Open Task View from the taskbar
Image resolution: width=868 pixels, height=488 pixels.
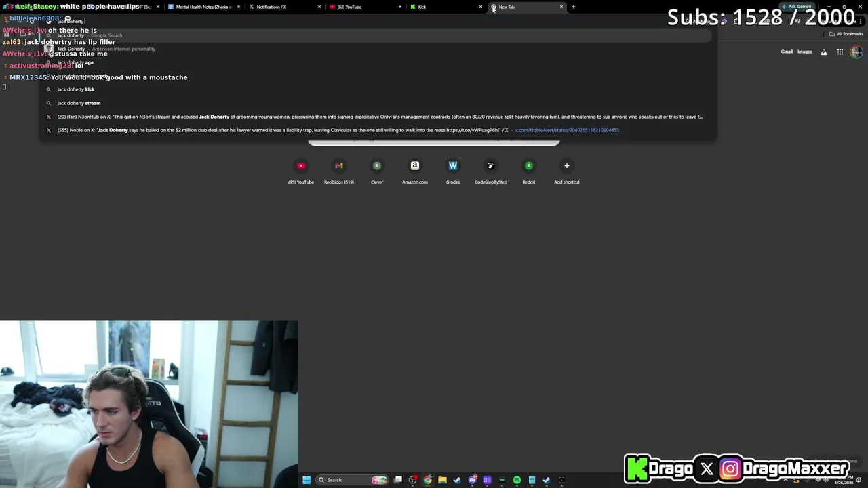398,480
